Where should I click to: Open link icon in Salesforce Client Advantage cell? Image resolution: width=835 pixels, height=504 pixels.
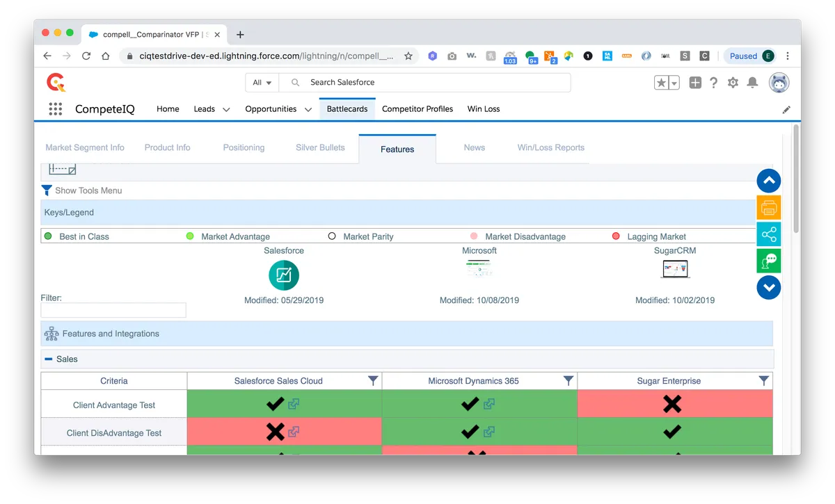tap(294, 403)
